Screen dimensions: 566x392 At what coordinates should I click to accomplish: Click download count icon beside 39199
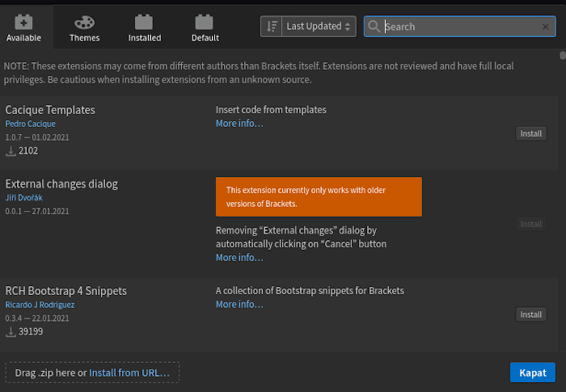pos(11,332)
